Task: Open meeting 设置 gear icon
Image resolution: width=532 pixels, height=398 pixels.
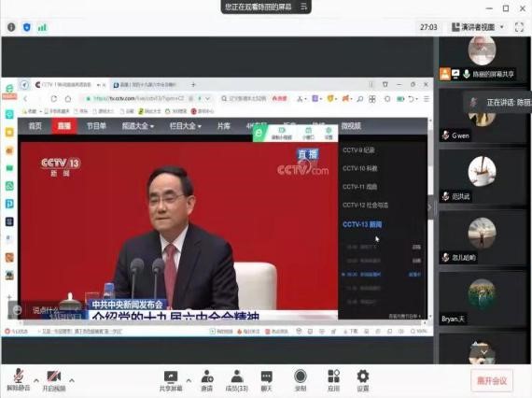Action: pos(363,377)
